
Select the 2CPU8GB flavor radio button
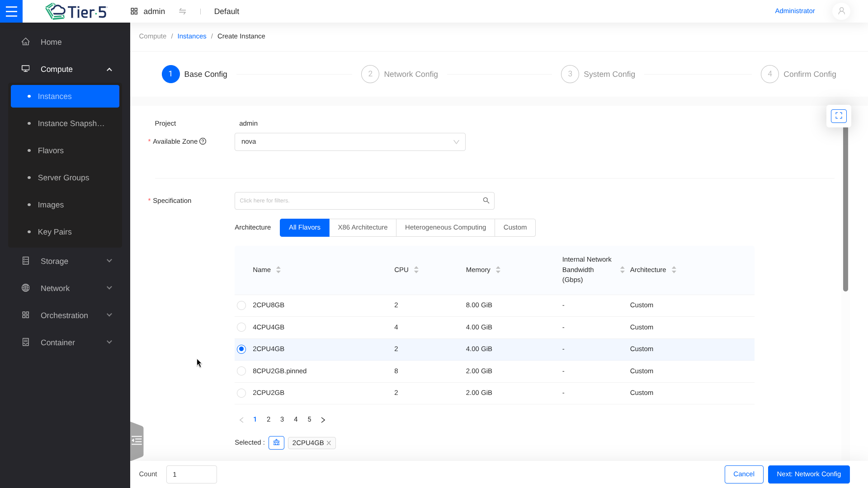[x=241, y=305]
